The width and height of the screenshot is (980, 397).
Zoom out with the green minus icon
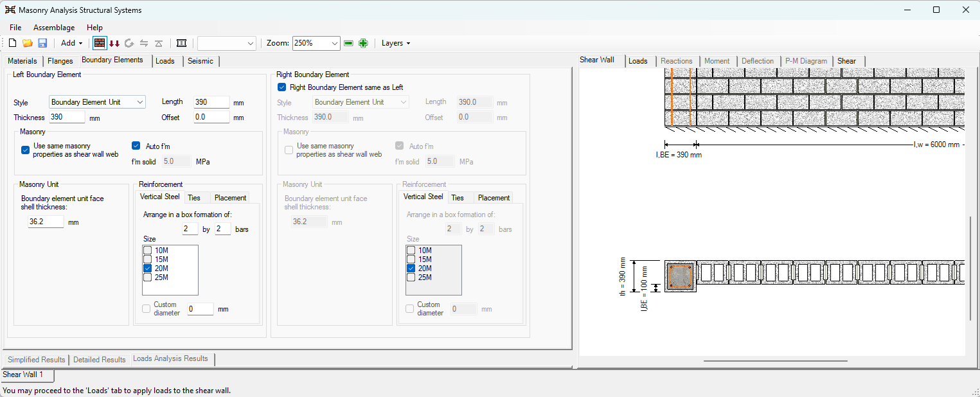[349, 43]
